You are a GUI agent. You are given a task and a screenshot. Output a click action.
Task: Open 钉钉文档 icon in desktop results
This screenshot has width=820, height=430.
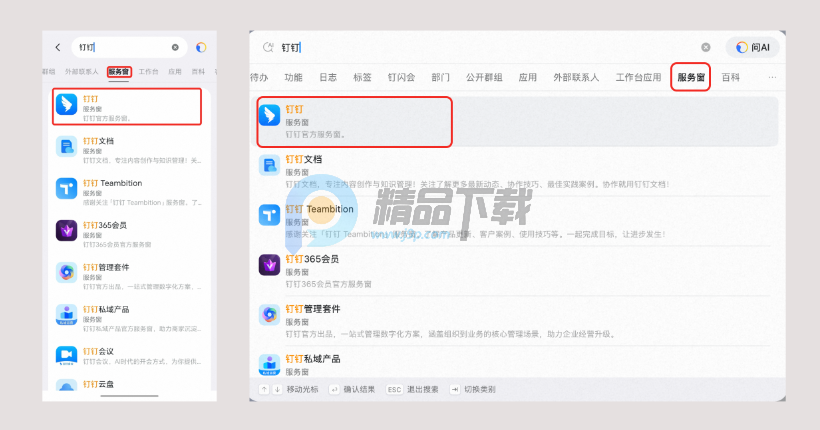coord(270,165)
